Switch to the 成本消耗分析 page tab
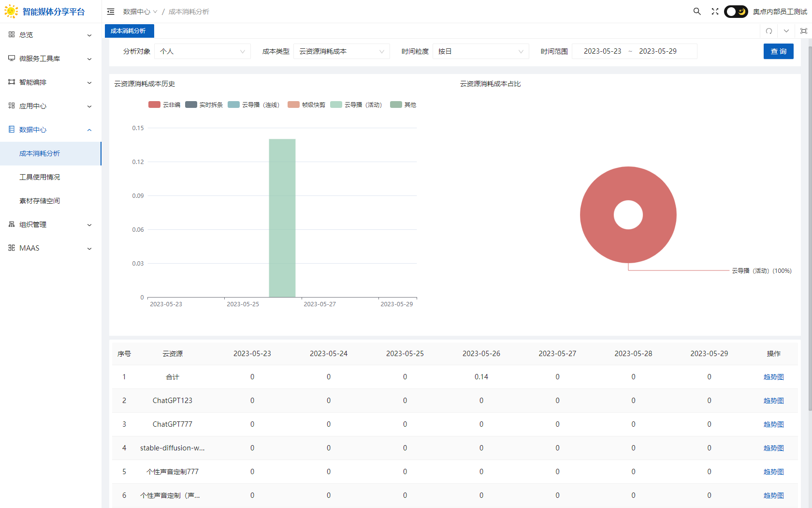812x508 pixels. [130, 31]
